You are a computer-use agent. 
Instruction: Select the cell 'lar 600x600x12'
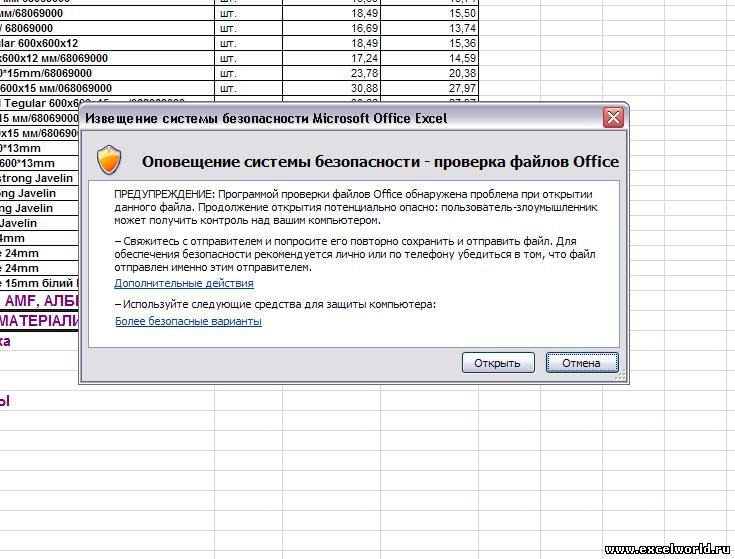(x=107, y=43)
